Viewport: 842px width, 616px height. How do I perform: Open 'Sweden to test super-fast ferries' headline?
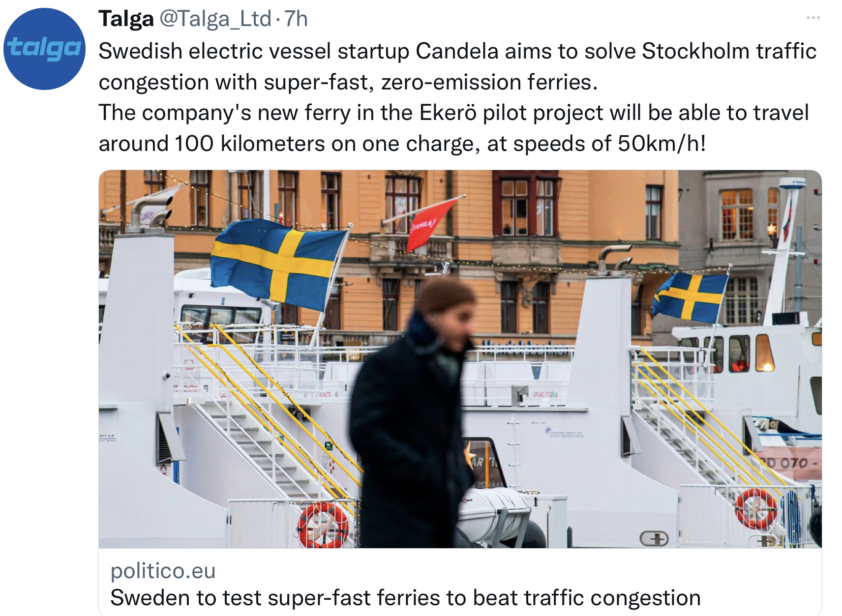point(405,598)
